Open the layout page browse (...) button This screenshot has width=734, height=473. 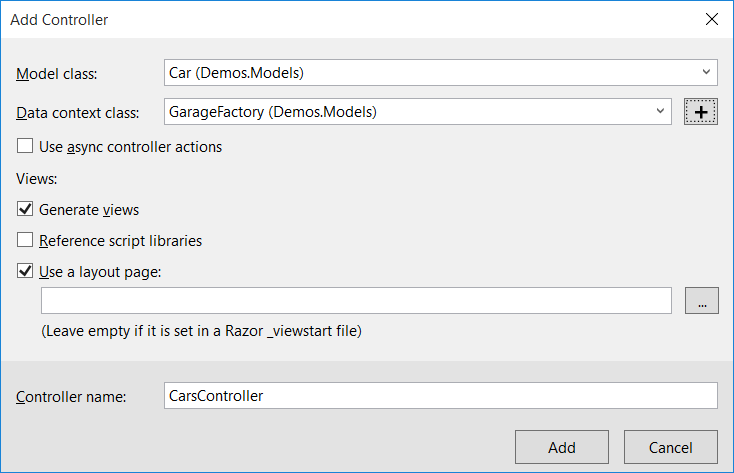click(x=701, y=301)
